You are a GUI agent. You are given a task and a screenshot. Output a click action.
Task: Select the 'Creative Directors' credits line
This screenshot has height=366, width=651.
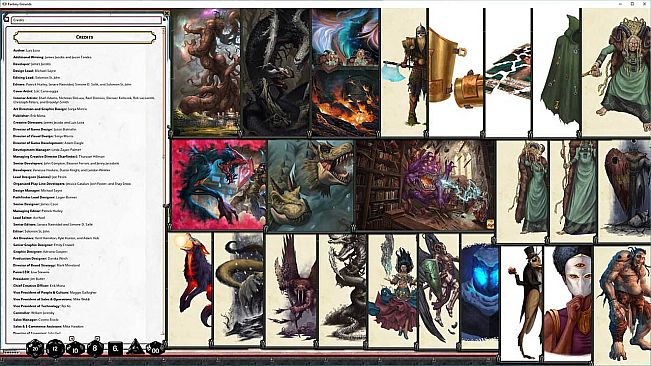tap(49, 123)
